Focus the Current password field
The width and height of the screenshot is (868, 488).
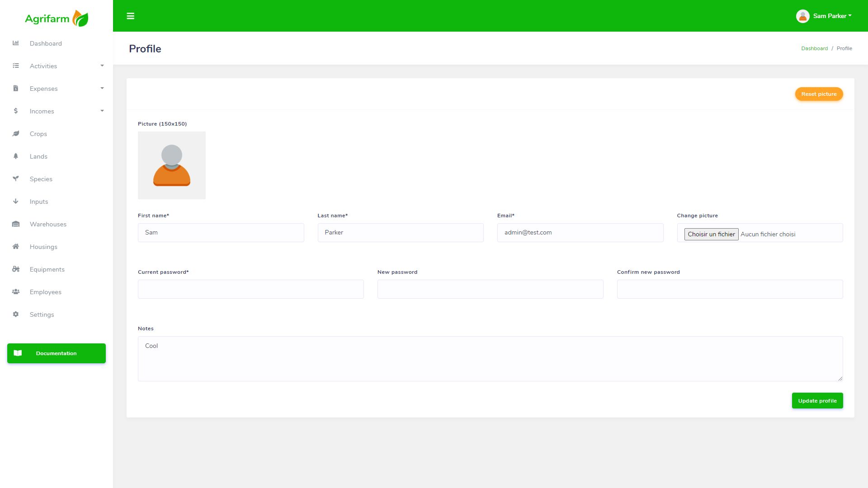[x=251, y=289]
